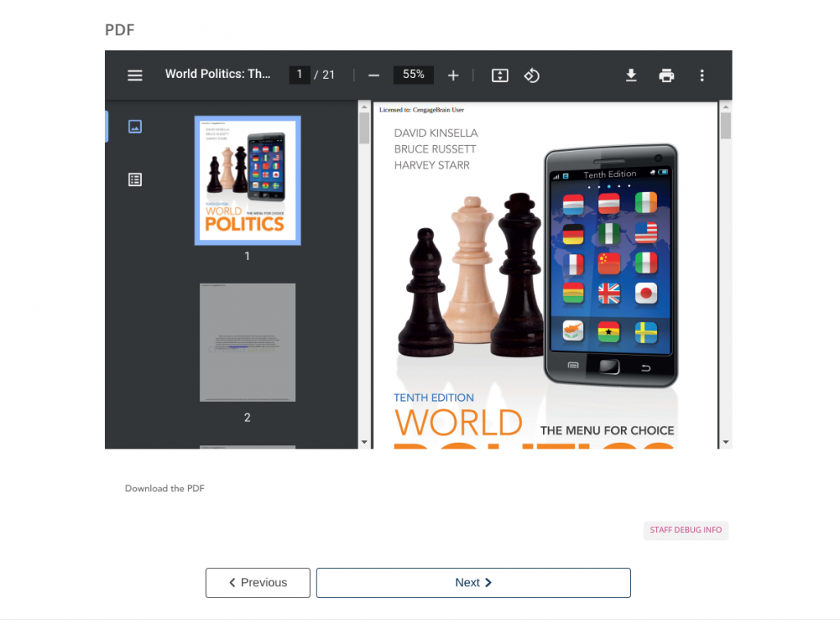This screenshot has width=840, height=624.
Task: Click the document view scrollbar handle
Action: point(726,126)
